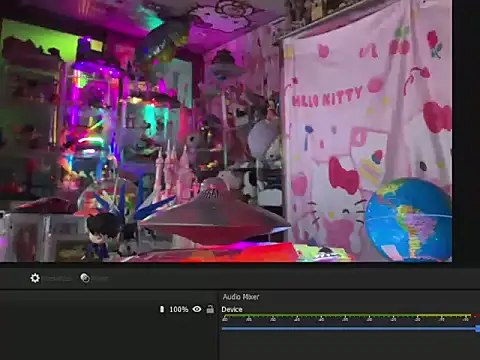The image size is (480, 360).
Task: Click the dimmed Properties text label
Action: coord(58,279)
